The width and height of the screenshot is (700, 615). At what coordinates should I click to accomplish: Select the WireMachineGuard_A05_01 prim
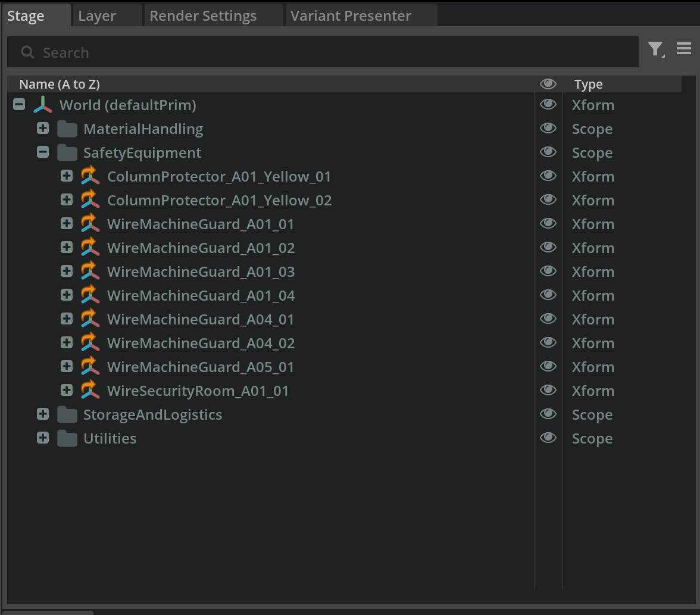(x=201, y=367)
